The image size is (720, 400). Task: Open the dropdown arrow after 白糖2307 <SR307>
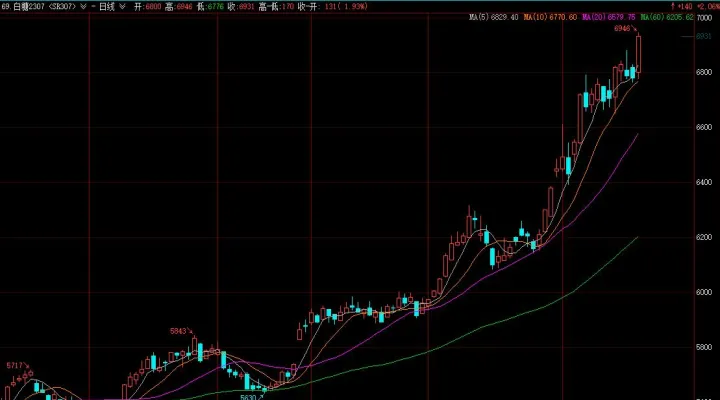[83, 6]
